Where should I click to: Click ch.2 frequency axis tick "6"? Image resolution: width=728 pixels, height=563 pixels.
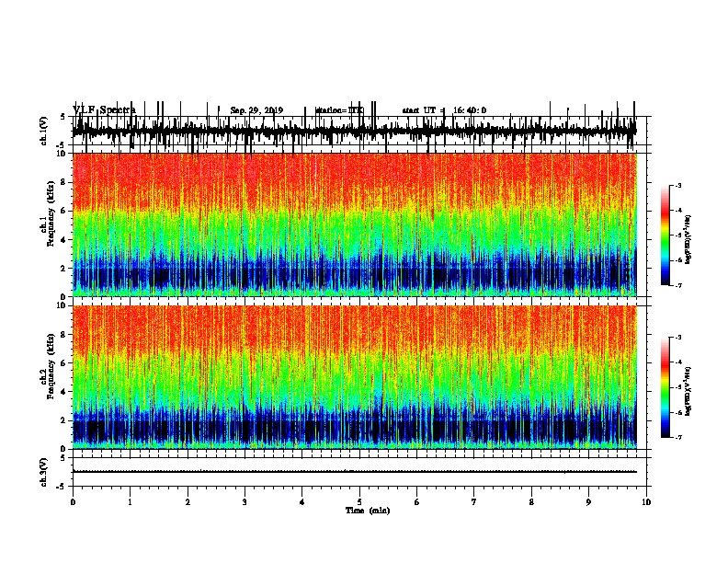(x=63, y=363)
